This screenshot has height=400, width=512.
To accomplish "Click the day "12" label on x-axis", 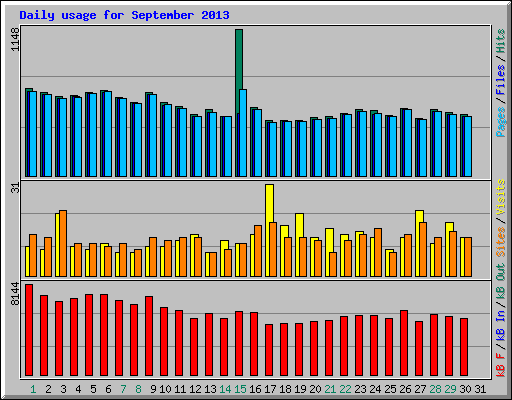I will tap(195, 389).
